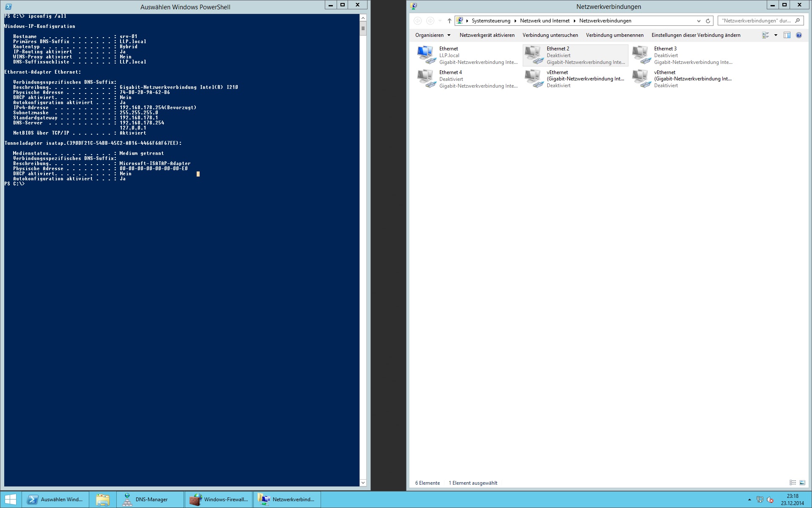Open the Organisieren dropdown menu
The height and width of the screenshot is (508, 812).
tap(433, 35)
